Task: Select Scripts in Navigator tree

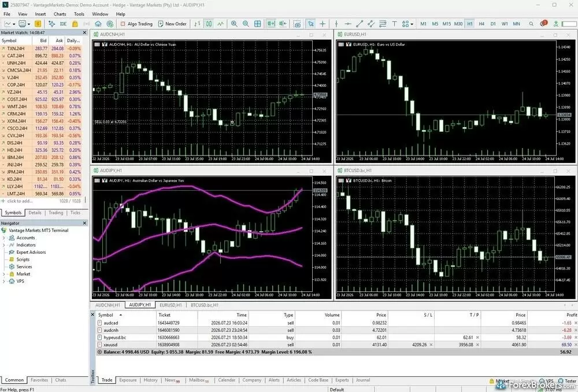Action: pos(23,260)
